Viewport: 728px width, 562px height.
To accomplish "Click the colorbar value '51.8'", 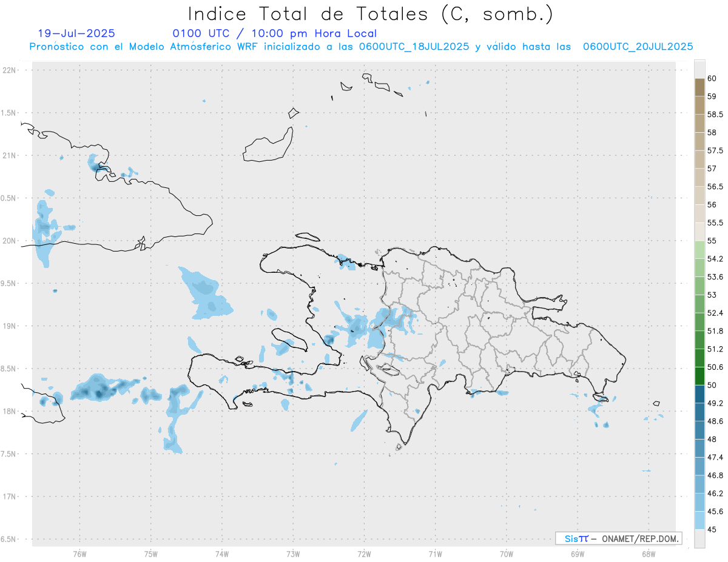I will 715,331.
